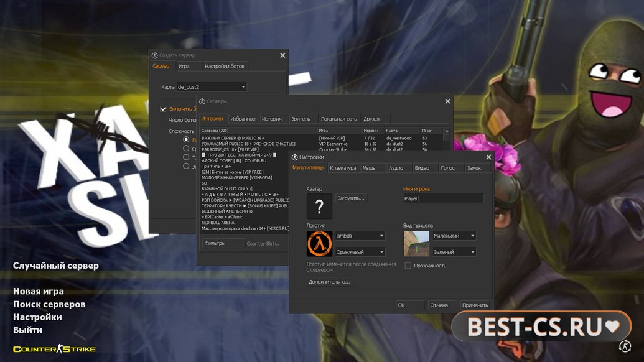Click the Загрузить... avatar button
Image resolution: width=644 pixels, height=362 pixels.
coord(351,198)
